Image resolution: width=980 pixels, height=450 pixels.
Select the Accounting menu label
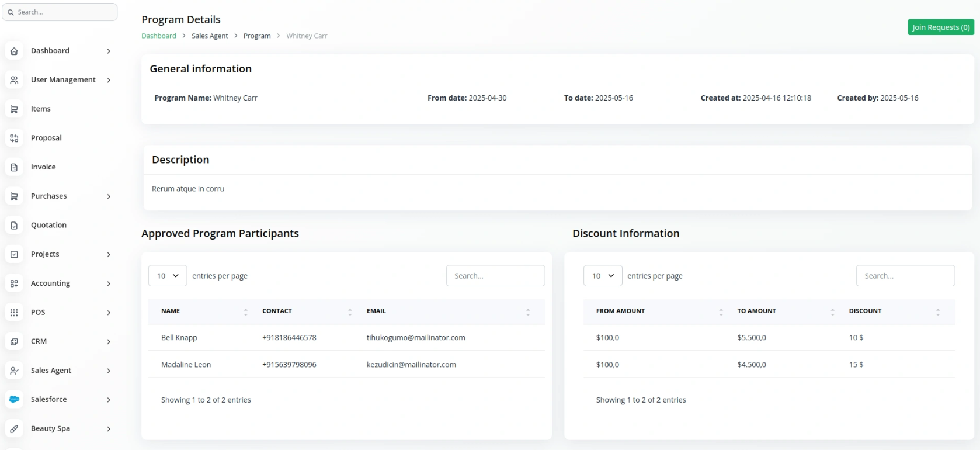50,283
